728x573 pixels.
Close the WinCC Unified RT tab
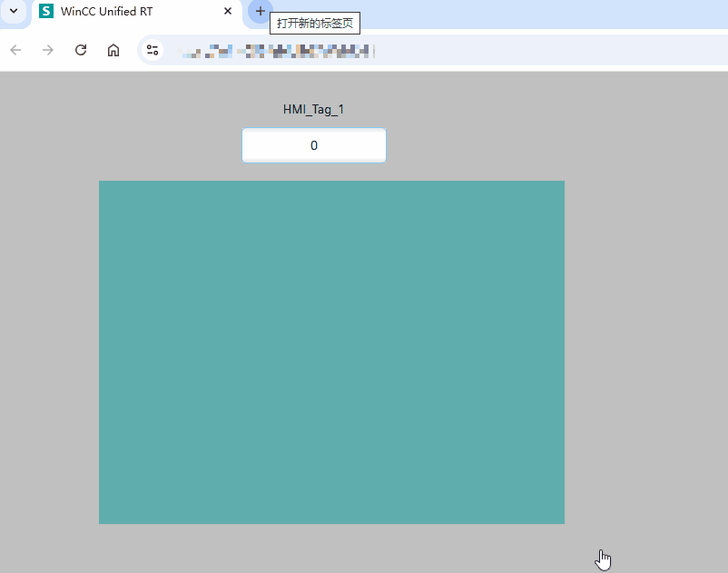229,12
